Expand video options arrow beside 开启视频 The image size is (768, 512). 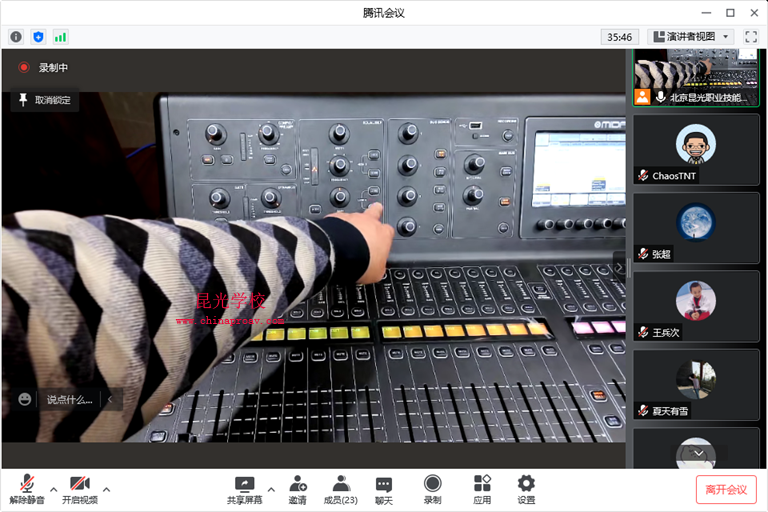[107, 489]
